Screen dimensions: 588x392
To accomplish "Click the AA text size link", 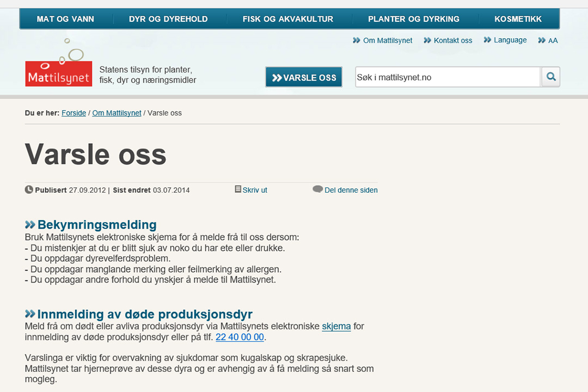I will pos(553,40).
